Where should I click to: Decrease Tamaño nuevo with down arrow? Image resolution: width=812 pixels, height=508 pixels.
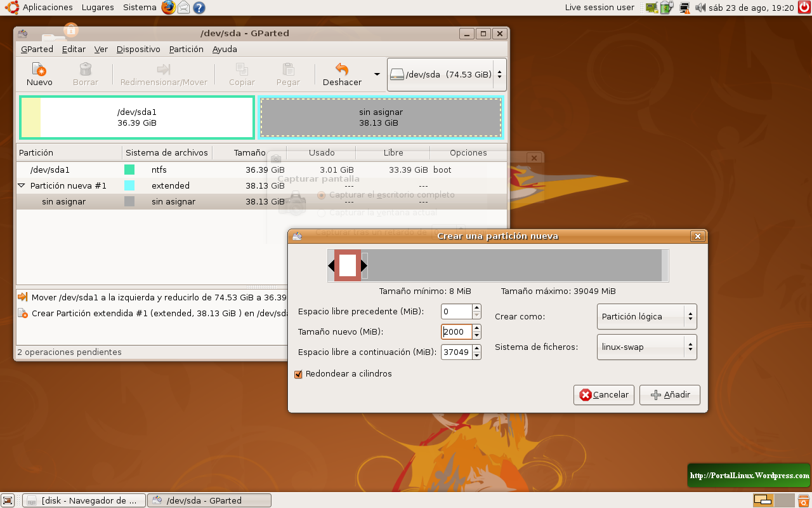click(476, 335)
